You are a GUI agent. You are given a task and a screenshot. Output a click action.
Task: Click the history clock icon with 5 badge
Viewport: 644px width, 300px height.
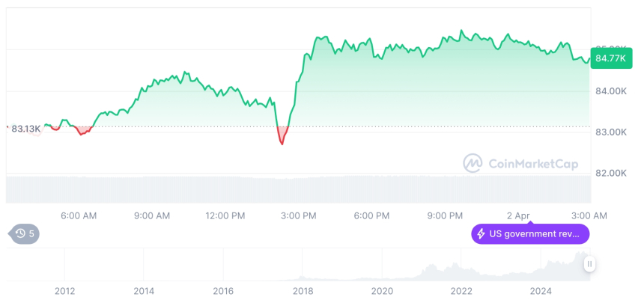pyautogui.click(x=24, y=234)
